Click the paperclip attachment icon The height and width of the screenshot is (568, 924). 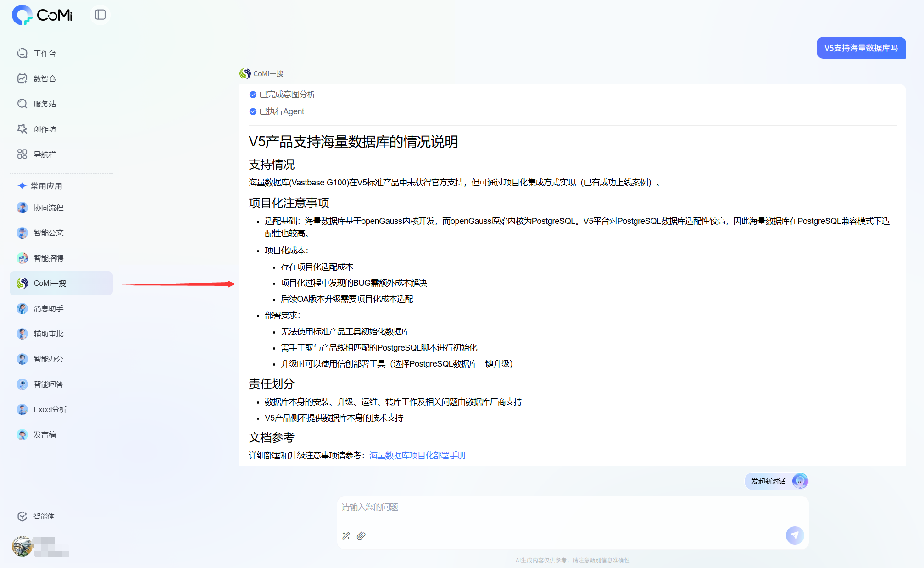point(361,535)
